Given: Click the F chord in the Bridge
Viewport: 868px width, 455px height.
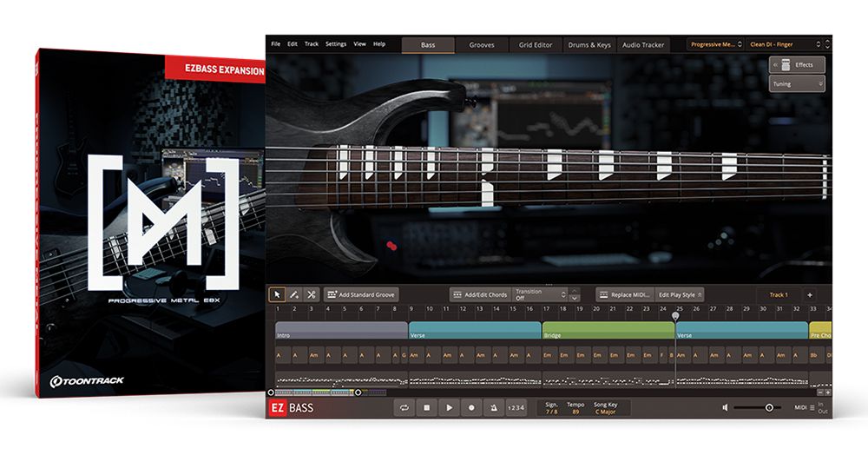Looking at the screenshot, I should (x=662, y=355).
